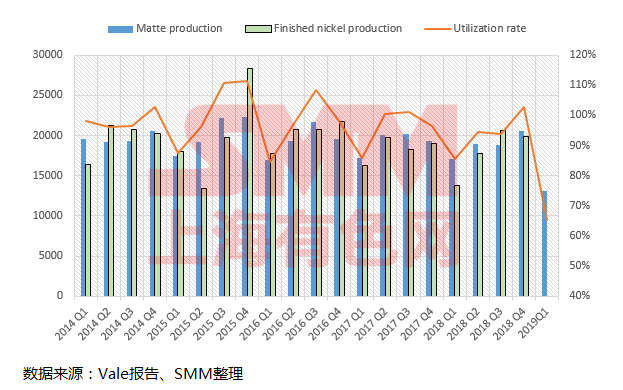The width and height of the screenshot is (623, 390).
Task: Click the 2017 Q3 x-axis label
Action: click(x=393, y=324)
